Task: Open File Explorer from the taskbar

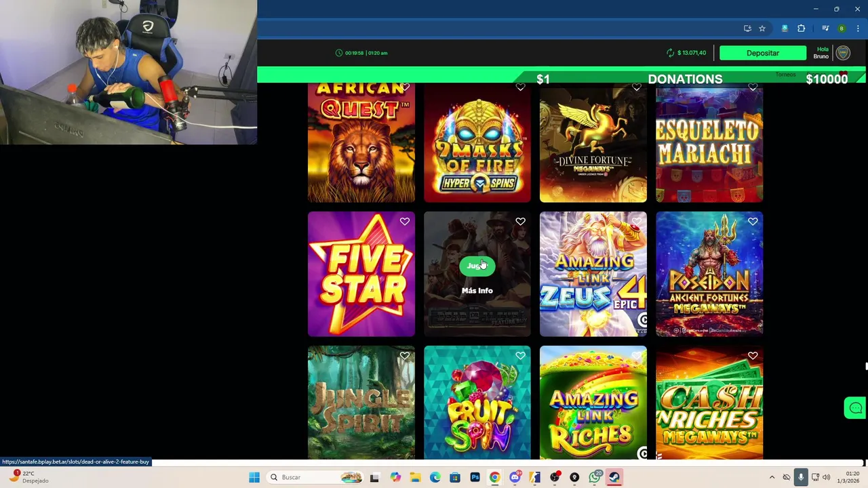Action: (415, 477)
